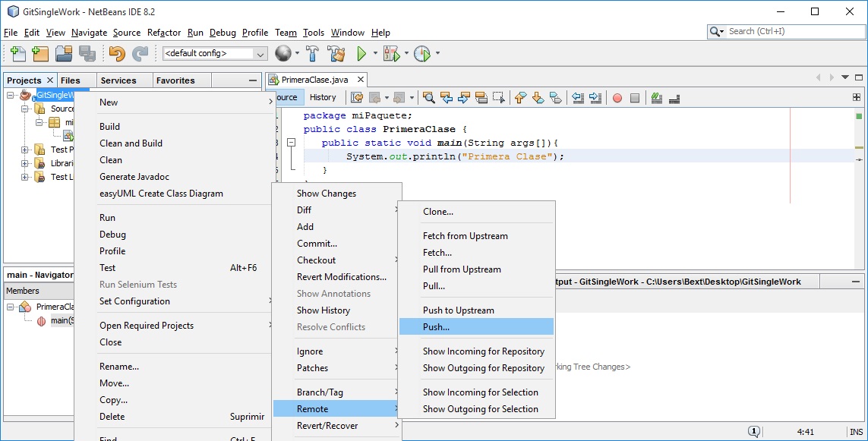
Task: Select Pull from Upstream menu item
Action: (476, 269)
